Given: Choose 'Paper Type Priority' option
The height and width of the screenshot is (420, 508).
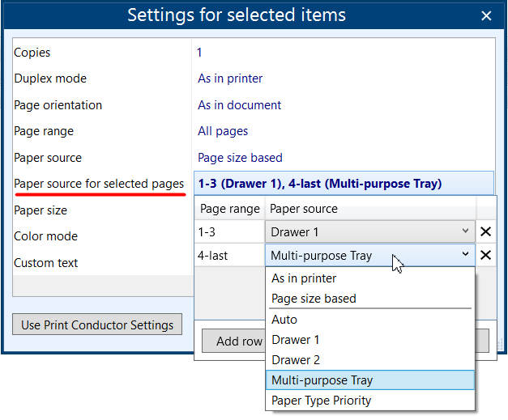Looking at the screenshot, I should [321, 401].
